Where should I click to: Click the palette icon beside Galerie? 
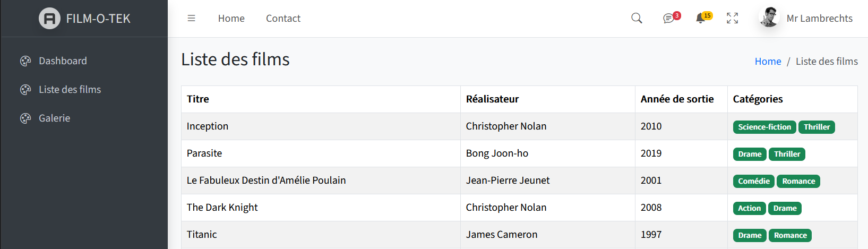tap(25, 118)
